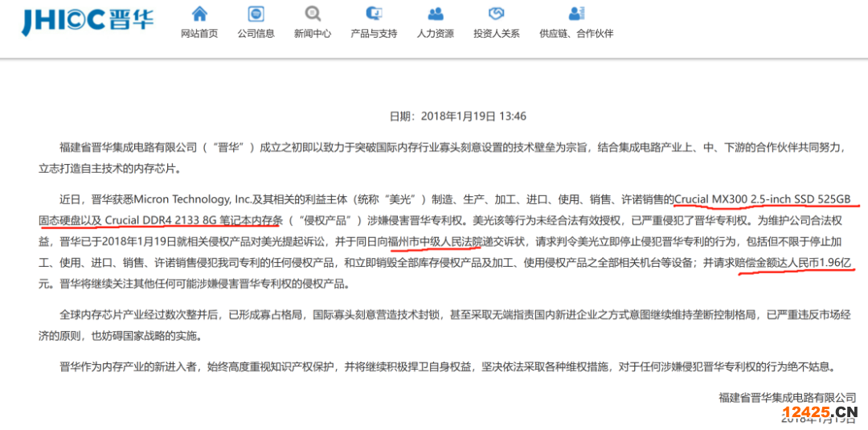This screenshot has width=868, height=430.
Task: Select the 产品与支持 navigation label
Action: (374, 33)
